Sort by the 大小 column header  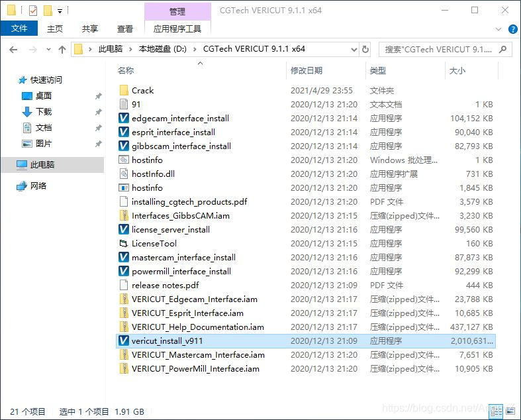[x=457, y=70]
